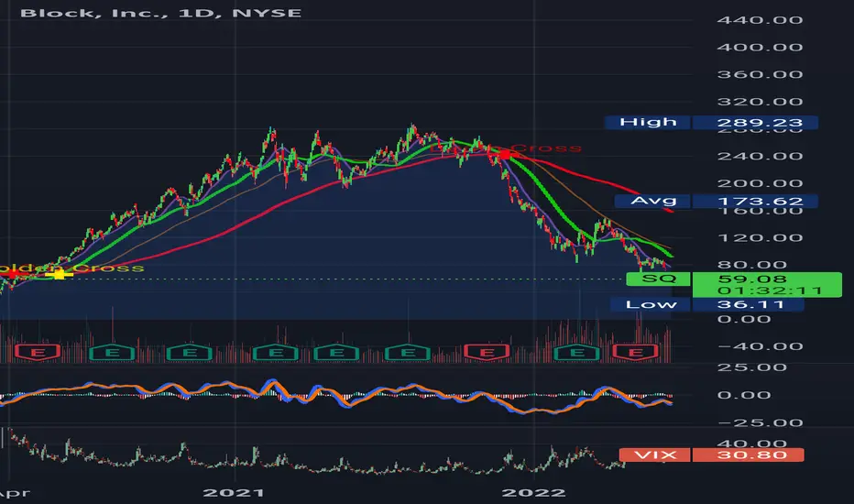Click the red earnings marker just before 2022
854x504 pixels.
tap(487, 353)
